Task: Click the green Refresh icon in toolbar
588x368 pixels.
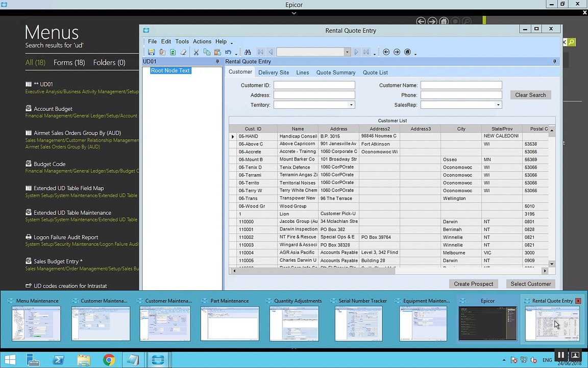Action: [173, 52]
